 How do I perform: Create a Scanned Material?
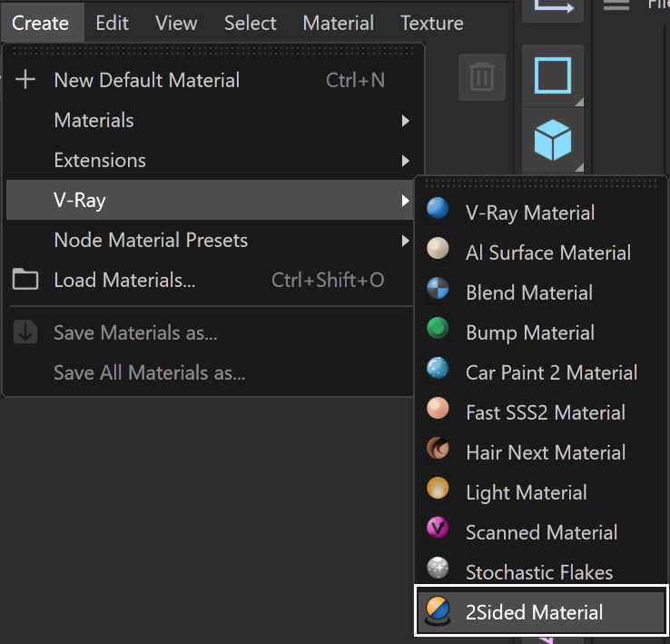[x=541, y=532]
